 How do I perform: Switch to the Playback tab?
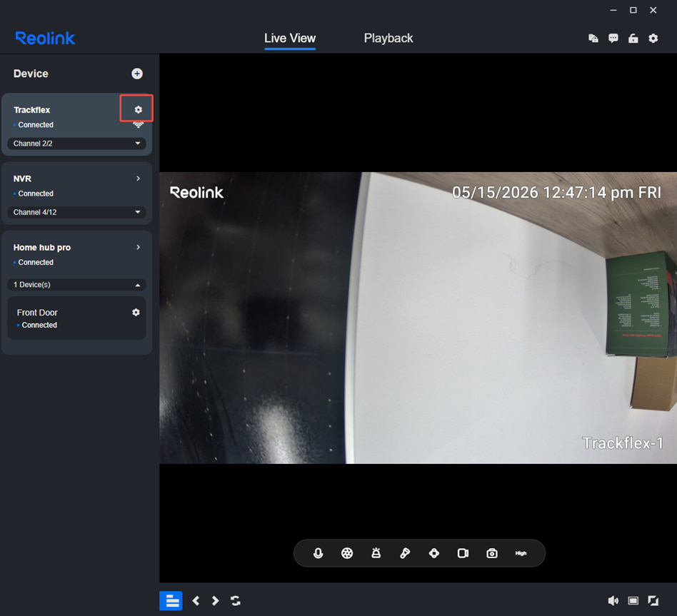coord(388,38)
